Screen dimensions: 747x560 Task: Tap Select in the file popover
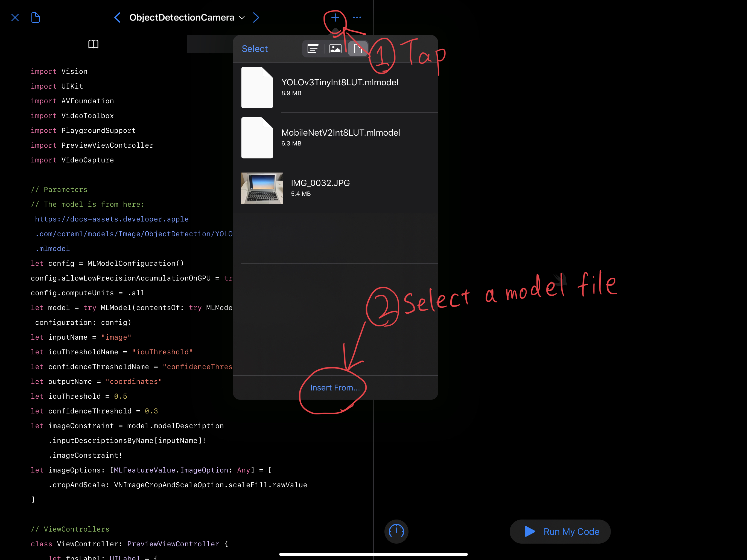(x=255, y=49)
